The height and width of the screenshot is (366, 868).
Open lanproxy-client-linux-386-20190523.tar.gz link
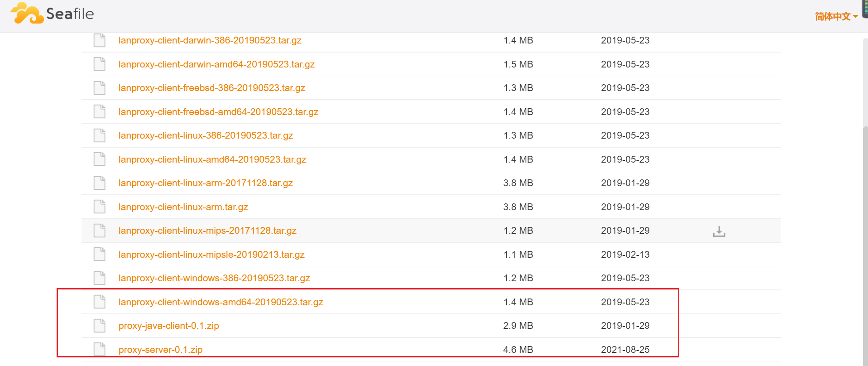[x=206, y=135]
